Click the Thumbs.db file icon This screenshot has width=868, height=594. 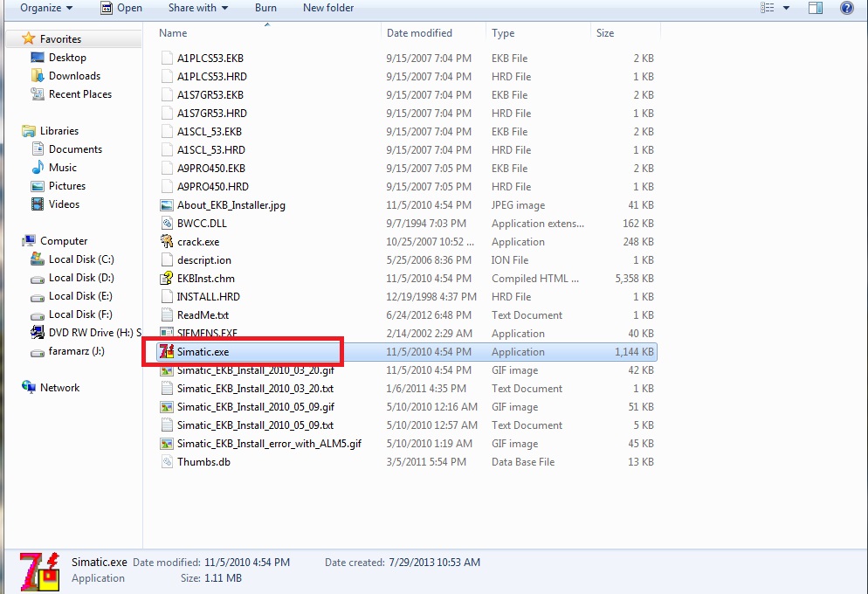pyautogui.click(x=167, y=461)
